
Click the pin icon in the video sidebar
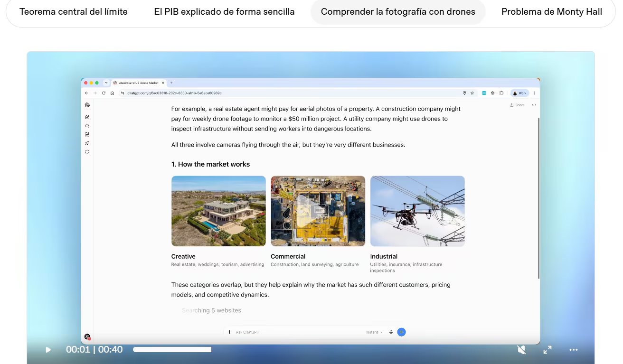[87, 143]
